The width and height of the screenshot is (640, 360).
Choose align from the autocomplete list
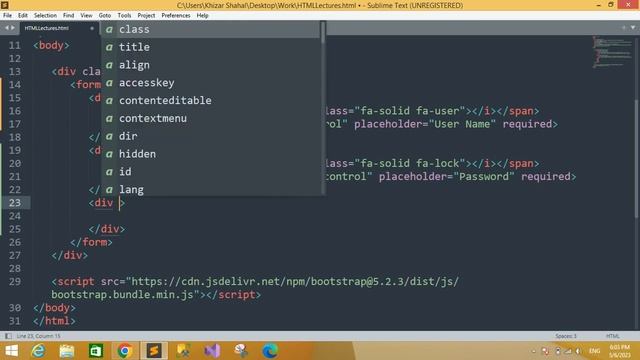point(210,65)
